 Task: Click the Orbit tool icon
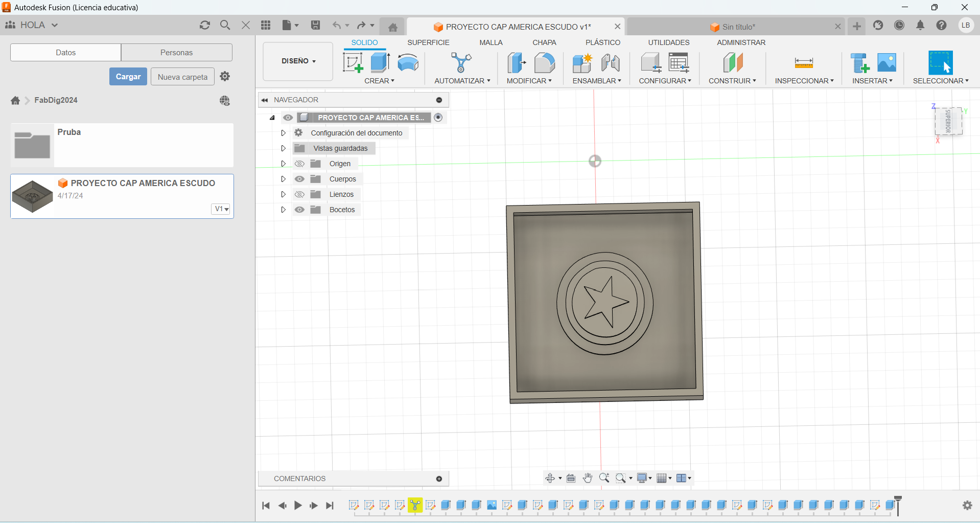coord(550,478)
